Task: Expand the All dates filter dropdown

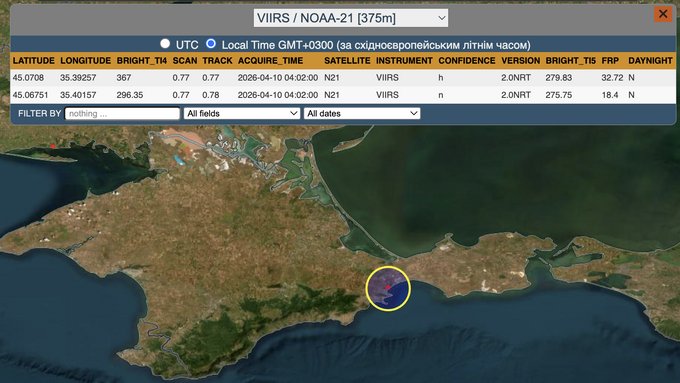Action: click(362, 113)
